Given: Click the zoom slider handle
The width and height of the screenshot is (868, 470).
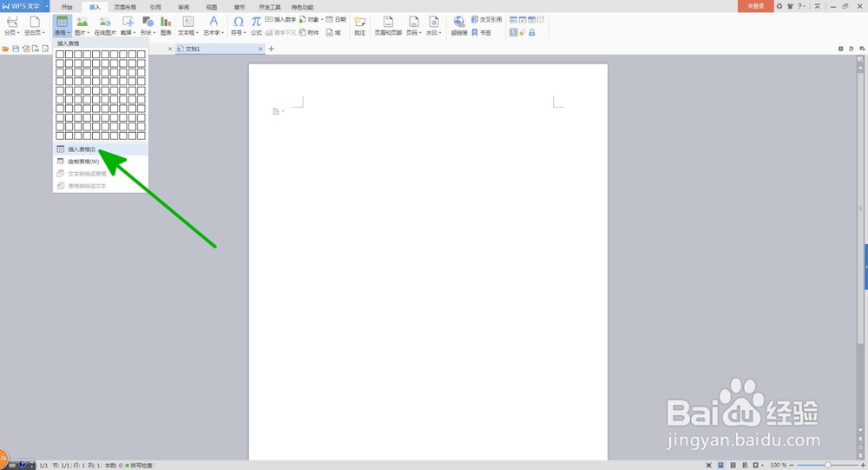Looking at the screenshot, I should click(x=827, y=465).
